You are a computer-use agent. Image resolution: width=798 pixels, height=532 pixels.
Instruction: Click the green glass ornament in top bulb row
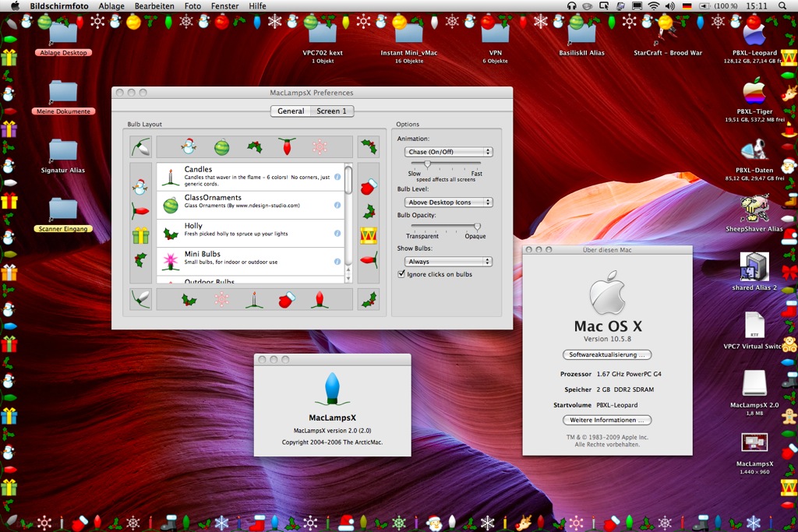click(x=222, y=146)
